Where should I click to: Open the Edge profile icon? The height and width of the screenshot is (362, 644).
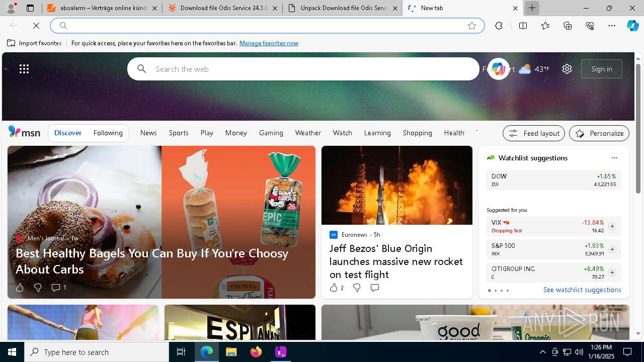tap(11, 8)
